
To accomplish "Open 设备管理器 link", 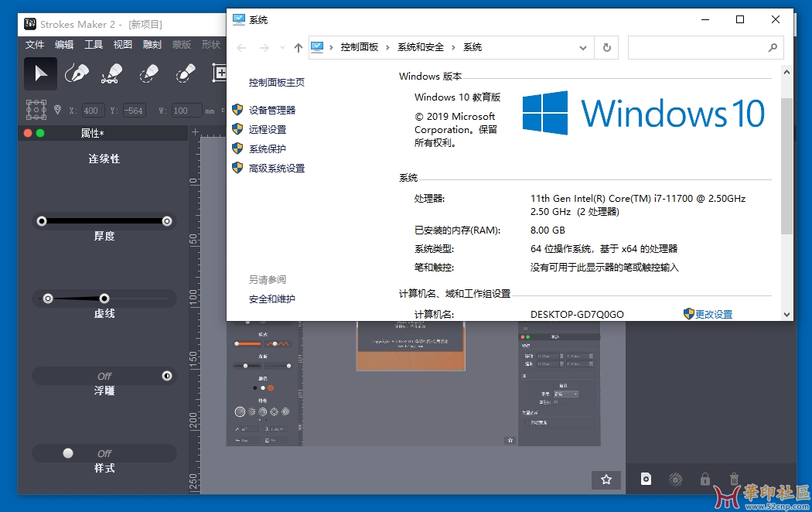I will (271, 111).
